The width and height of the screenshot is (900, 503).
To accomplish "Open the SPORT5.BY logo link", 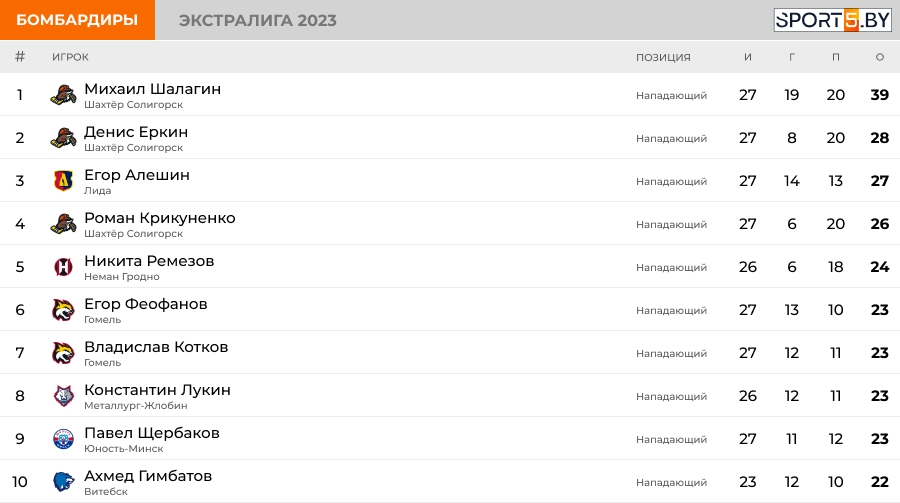I will point(832,20).
